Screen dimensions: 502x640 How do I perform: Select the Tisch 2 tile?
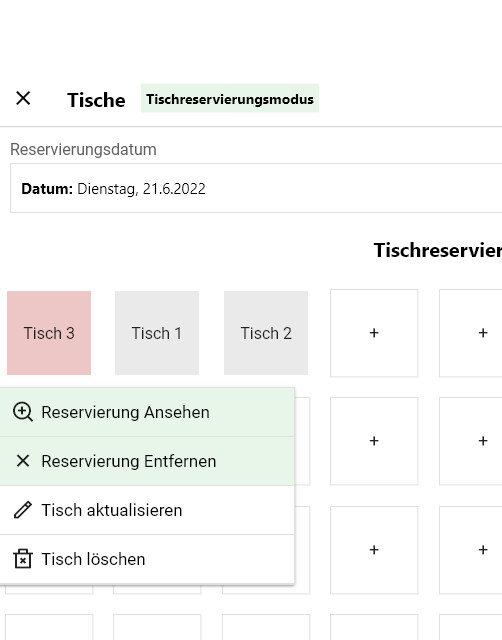click(x=266, y=333)
